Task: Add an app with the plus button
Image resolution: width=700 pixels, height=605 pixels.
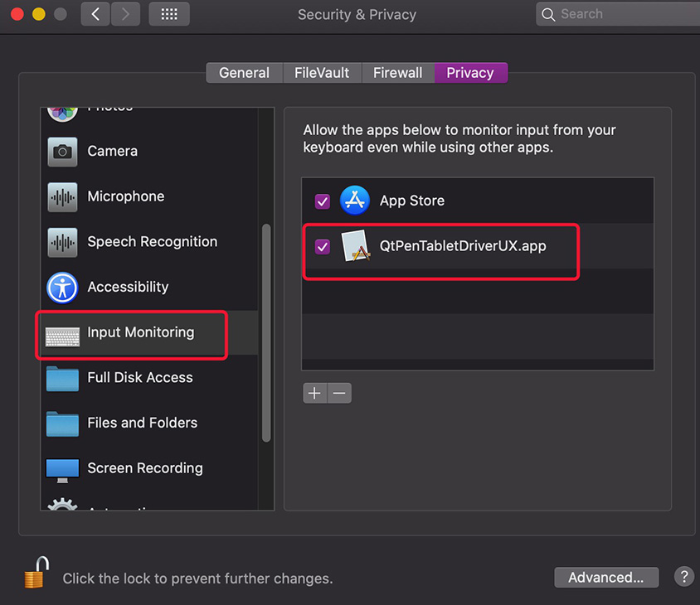Action: (314, 393)
